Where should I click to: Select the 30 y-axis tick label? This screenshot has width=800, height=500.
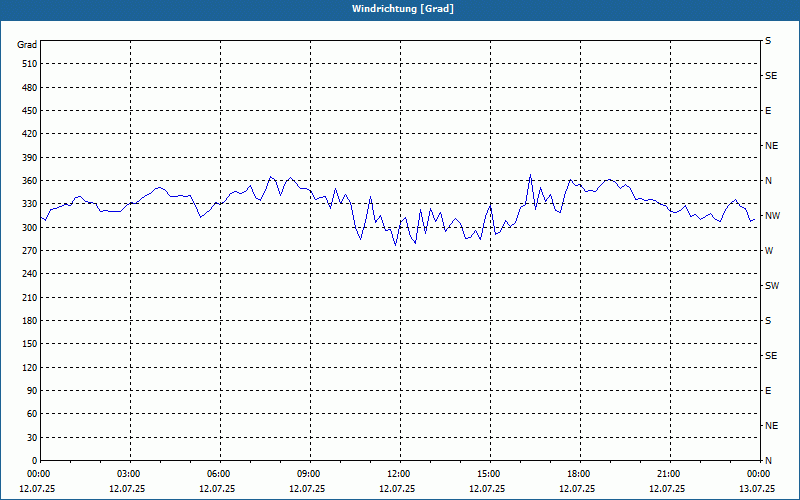click(x=32, y=437)
